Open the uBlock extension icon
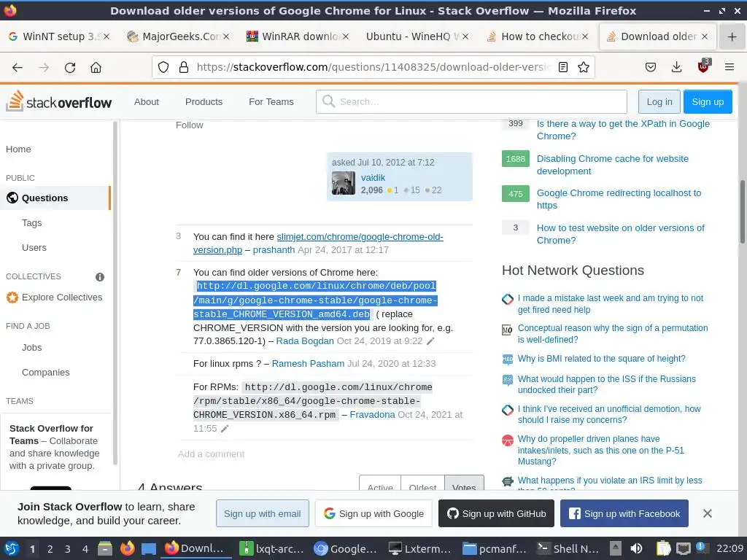This screenshot has width=747, height=560. (x=703, y=66)
